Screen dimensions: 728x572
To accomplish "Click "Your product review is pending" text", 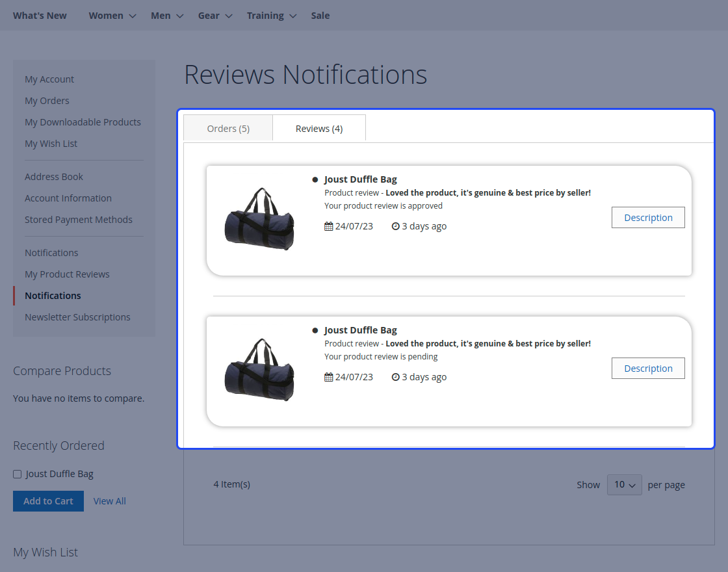I will [x=381, y=357].
